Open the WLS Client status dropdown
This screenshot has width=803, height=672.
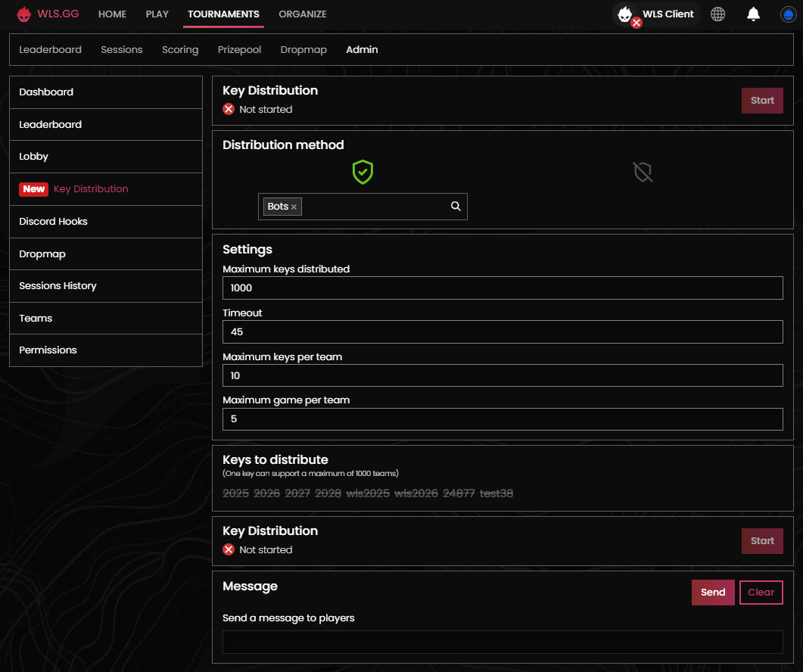tap(656, 14)
